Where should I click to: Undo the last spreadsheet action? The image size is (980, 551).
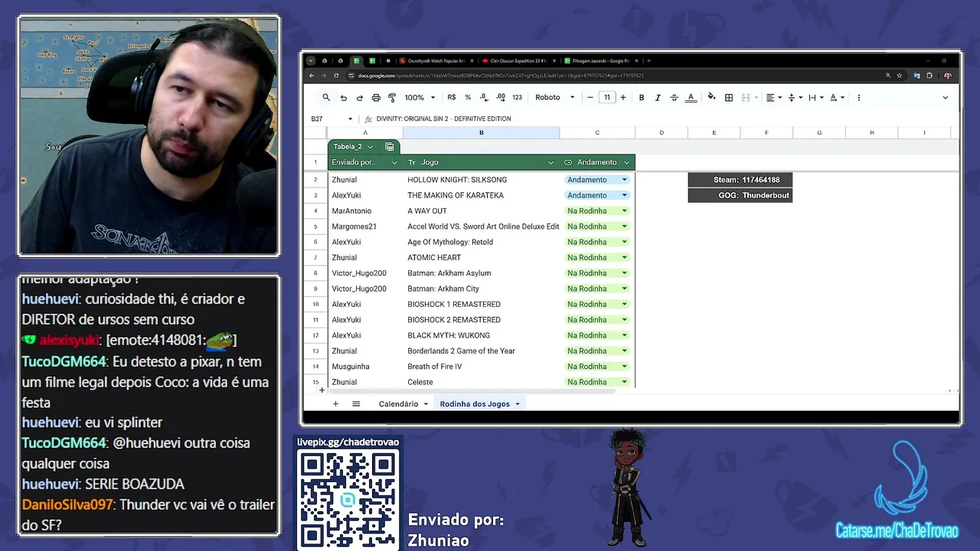point(343,97)
